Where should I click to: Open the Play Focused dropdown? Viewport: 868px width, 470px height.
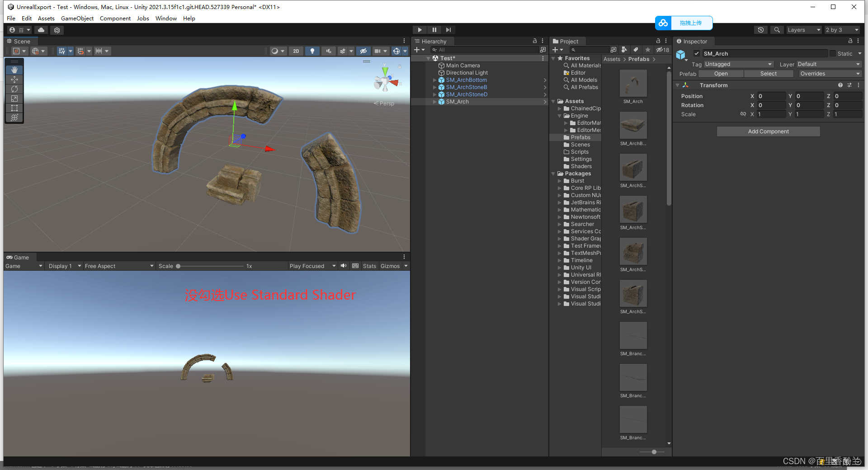pos(313,266)
